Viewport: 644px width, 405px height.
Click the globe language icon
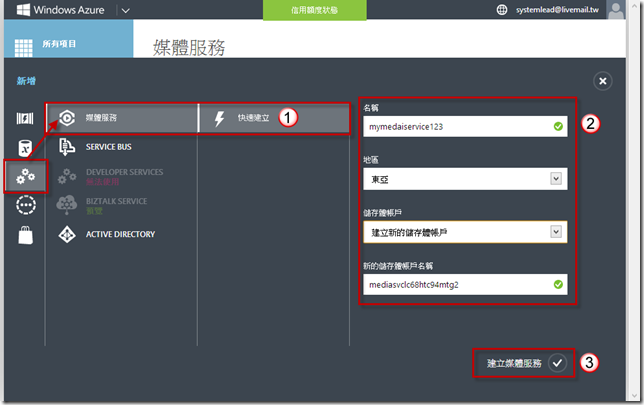pyautogui.click(x=502, y=9)
